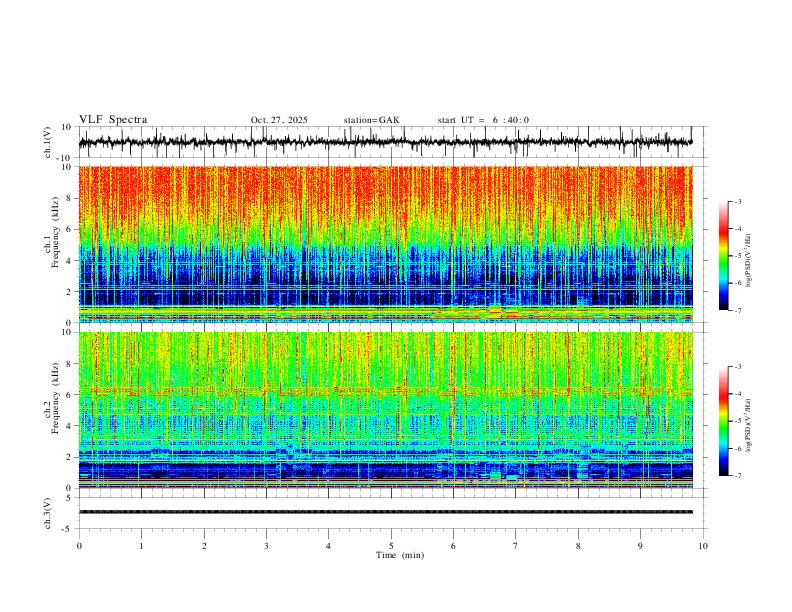The image size is (792, 612).
Task: Click the "2" time axis tick label
Action: (204, 546)
